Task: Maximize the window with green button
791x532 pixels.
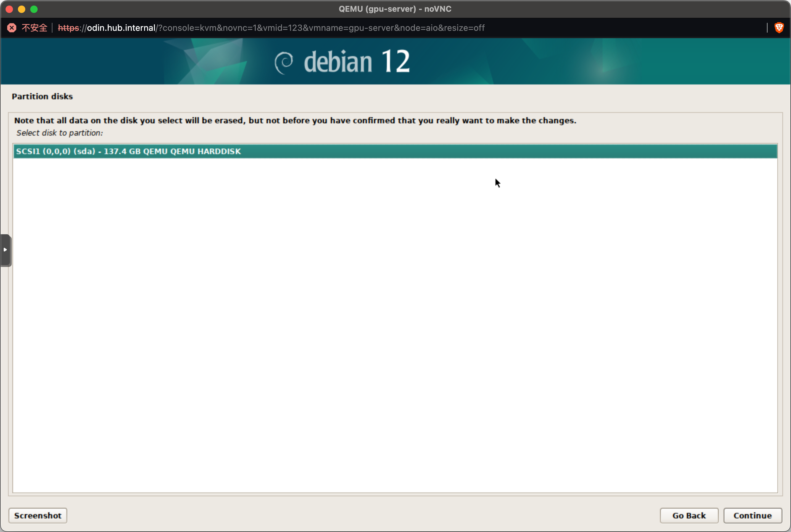Action: tap(34, 9)
